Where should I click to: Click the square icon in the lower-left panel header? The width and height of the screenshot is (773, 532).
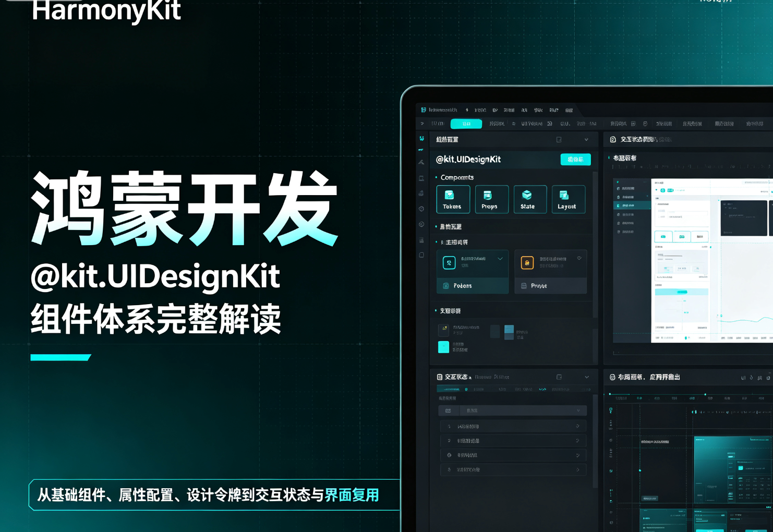559,377
